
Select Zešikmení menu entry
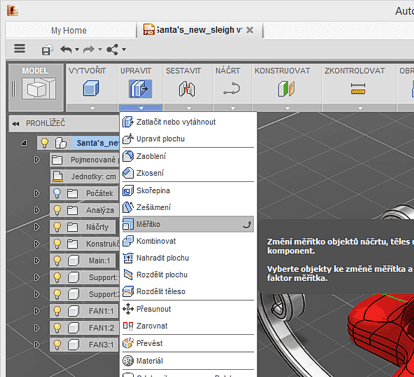click(x=188, y=207)
